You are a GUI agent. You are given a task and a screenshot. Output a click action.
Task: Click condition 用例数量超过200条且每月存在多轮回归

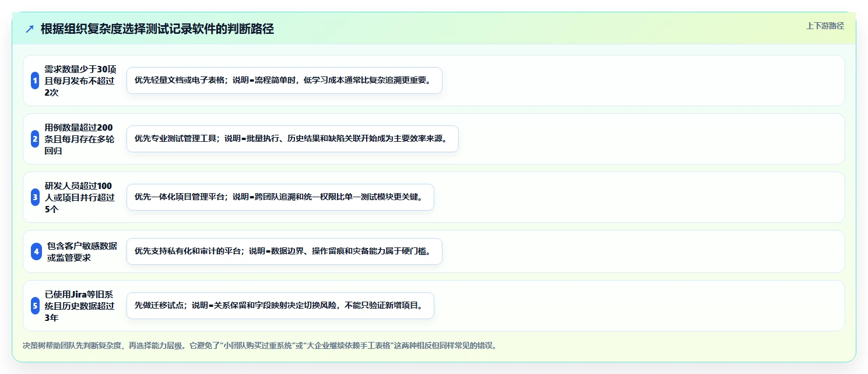point(80,139)
